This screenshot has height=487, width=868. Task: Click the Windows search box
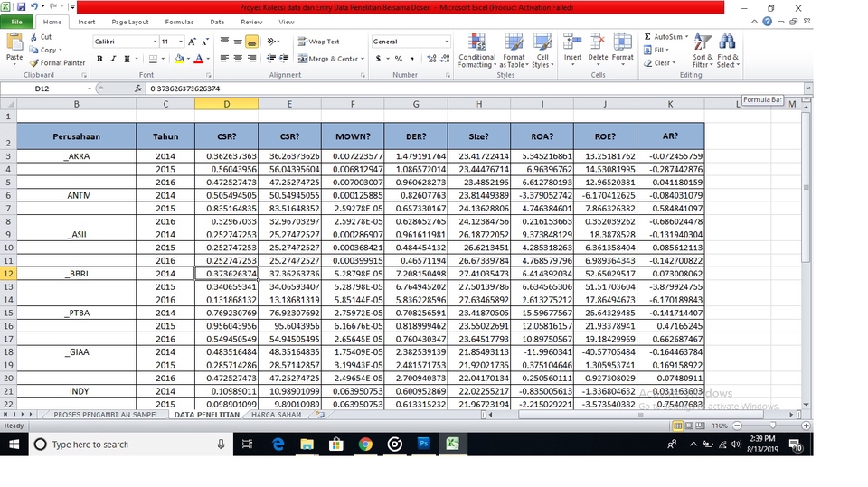coord(130,444)
